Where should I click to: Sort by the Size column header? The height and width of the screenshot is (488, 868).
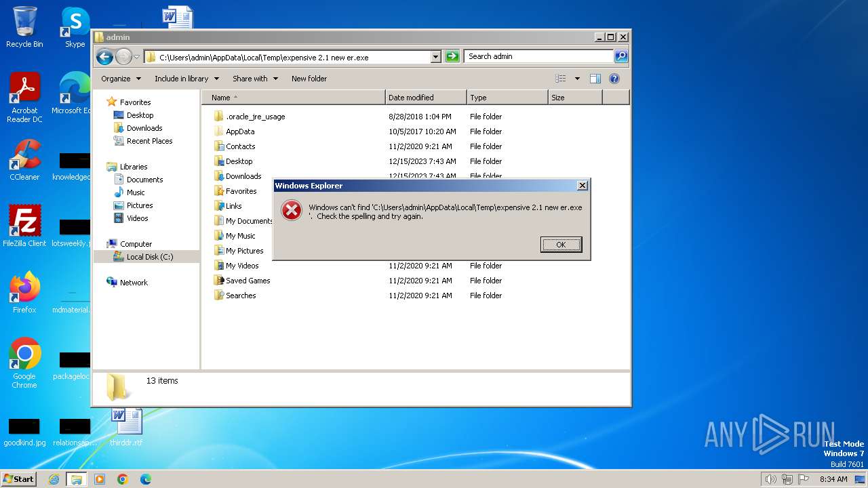575,98
